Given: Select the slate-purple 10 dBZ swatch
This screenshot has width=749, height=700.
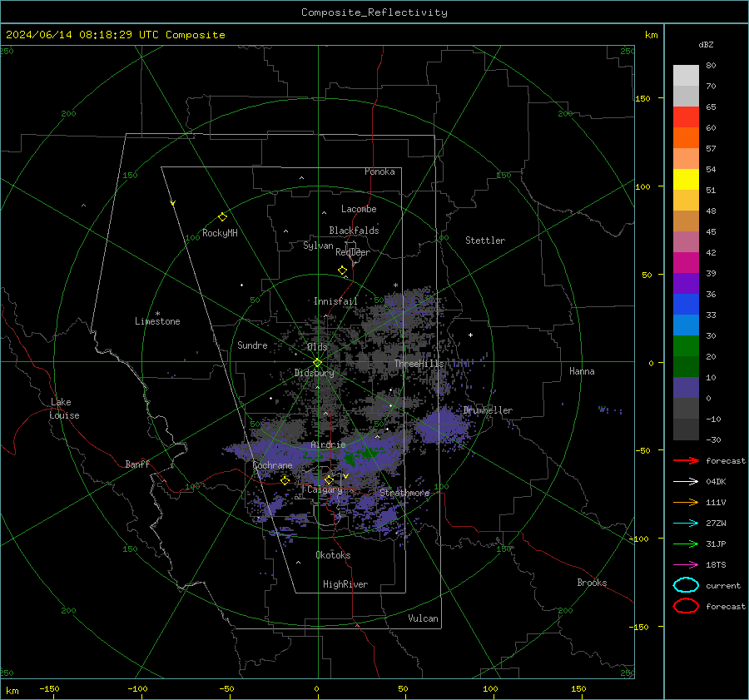Looking at the screenshot, I should pyautogui.click(x=686, y=387).
